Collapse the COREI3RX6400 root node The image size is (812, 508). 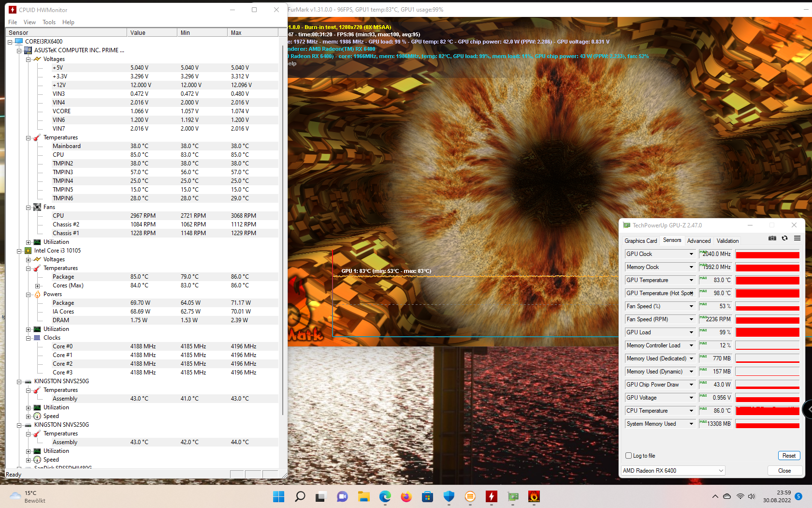coord(10,42)
